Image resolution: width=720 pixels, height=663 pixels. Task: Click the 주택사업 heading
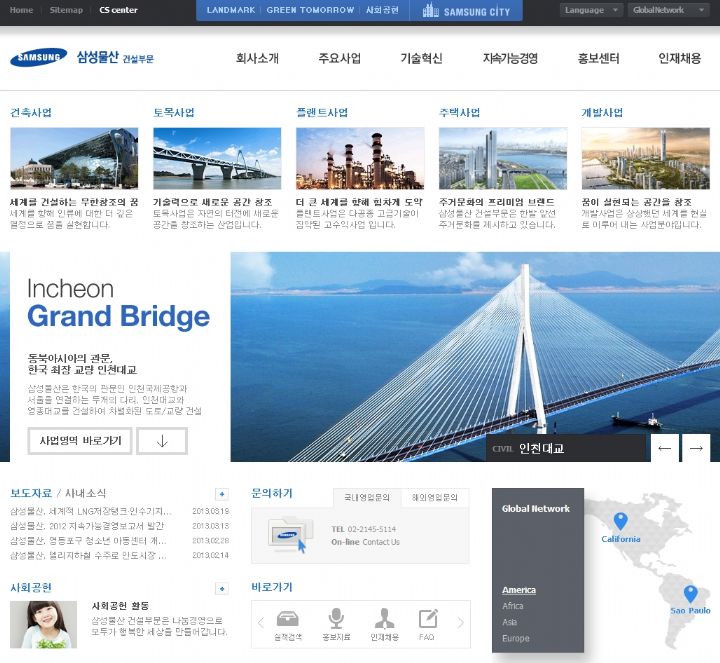click(460, 112)
